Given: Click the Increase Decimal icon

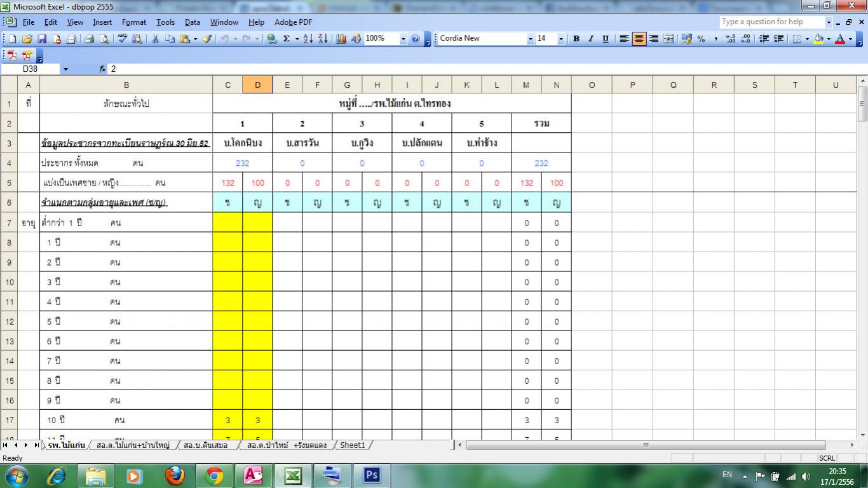Looking at the screenshot, I should coord(731,39).
